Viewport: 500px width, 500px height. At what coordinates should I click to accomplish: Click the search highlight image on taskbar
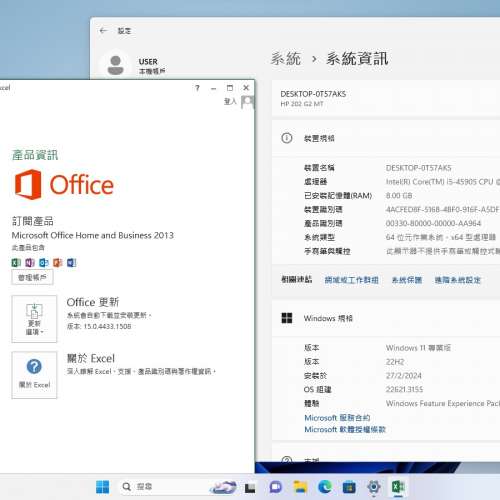pos(223,487)
